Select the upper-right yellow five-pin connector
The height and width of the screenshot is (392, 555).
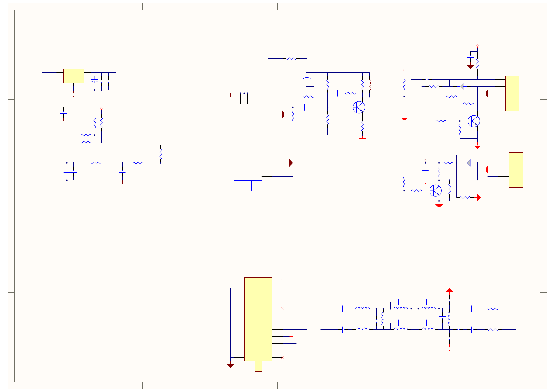512,93
